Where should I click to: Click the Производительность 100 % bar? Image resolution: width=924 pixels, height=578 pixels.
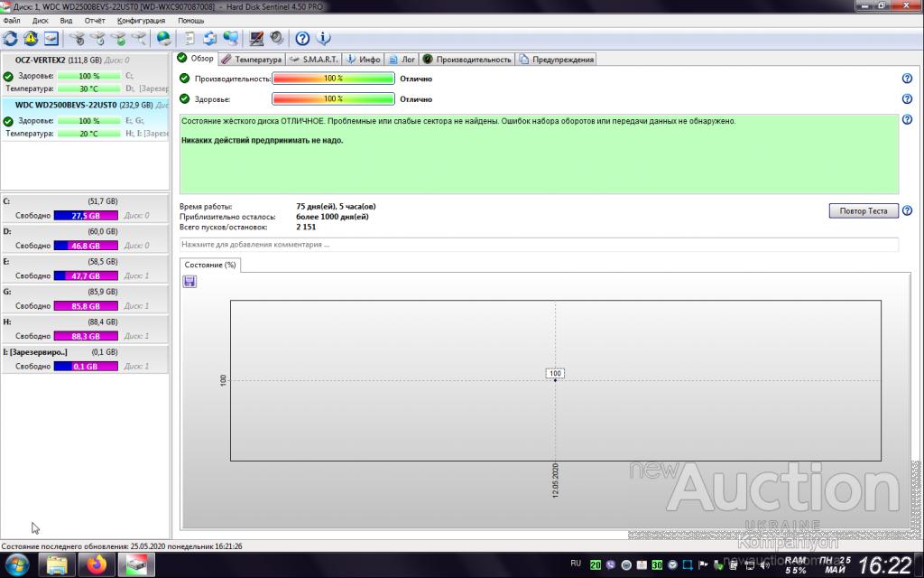tap(333, 79)
